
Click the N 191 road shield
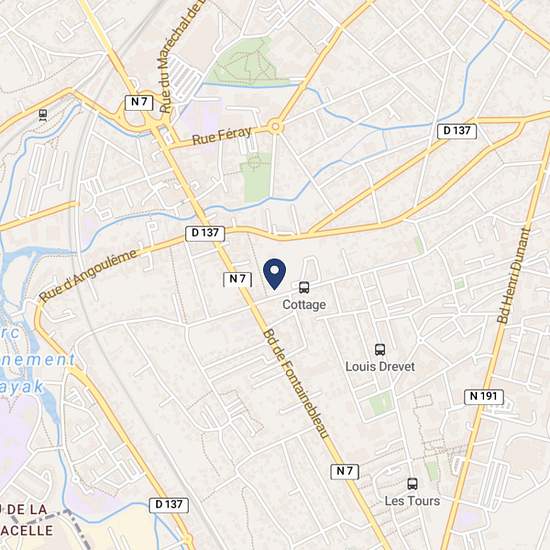coord(484,397)
